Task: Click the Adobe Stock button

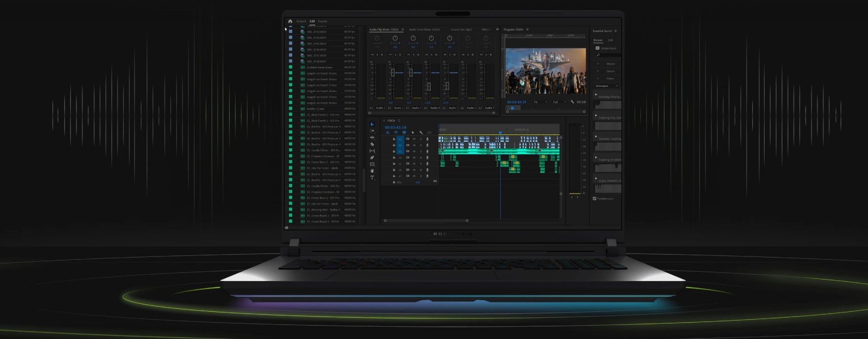Action: pyautogui.click(x=606, y=48)
